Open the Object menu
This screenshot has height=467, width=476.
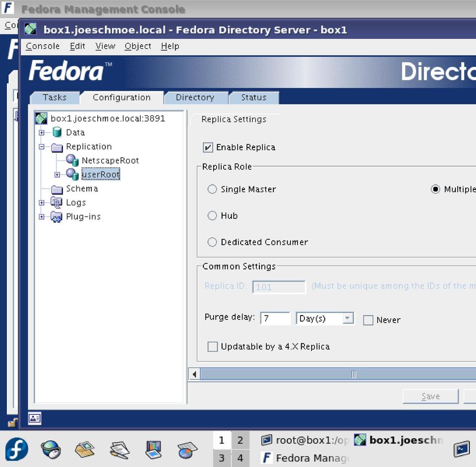tap(138, 46)
